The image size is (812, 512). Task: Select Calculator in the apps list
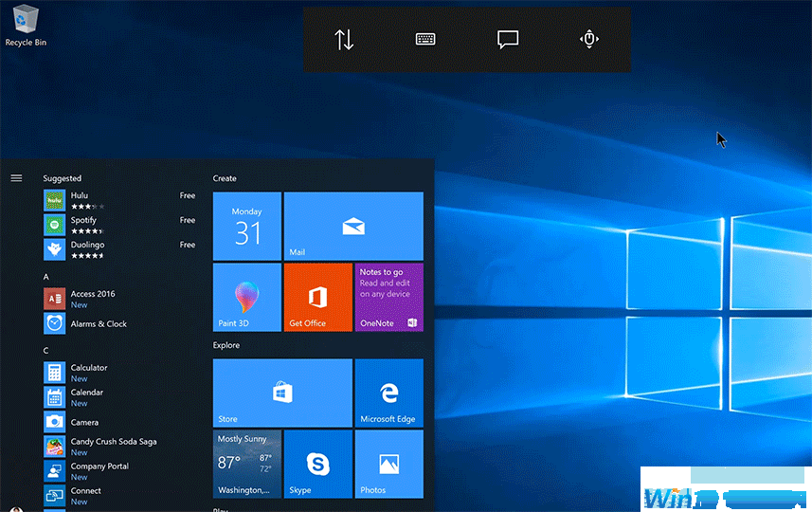tap(89, 368)
